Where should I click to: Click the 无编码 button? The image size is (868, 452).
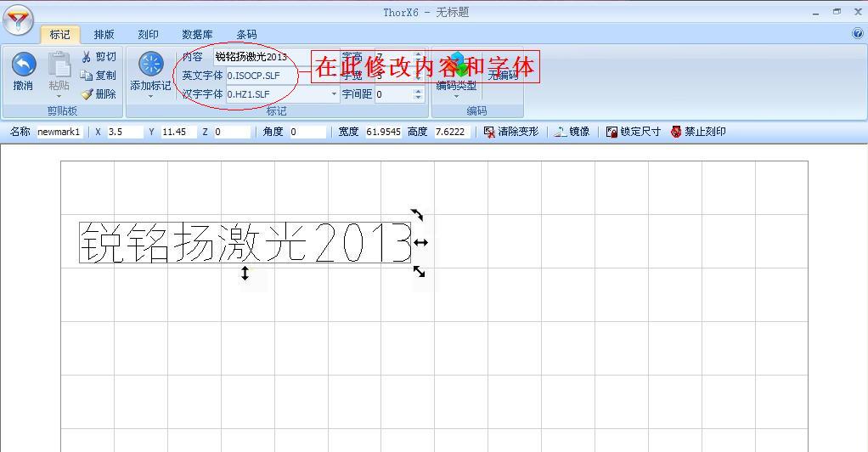pyautogui.click(x=503, y=75)
